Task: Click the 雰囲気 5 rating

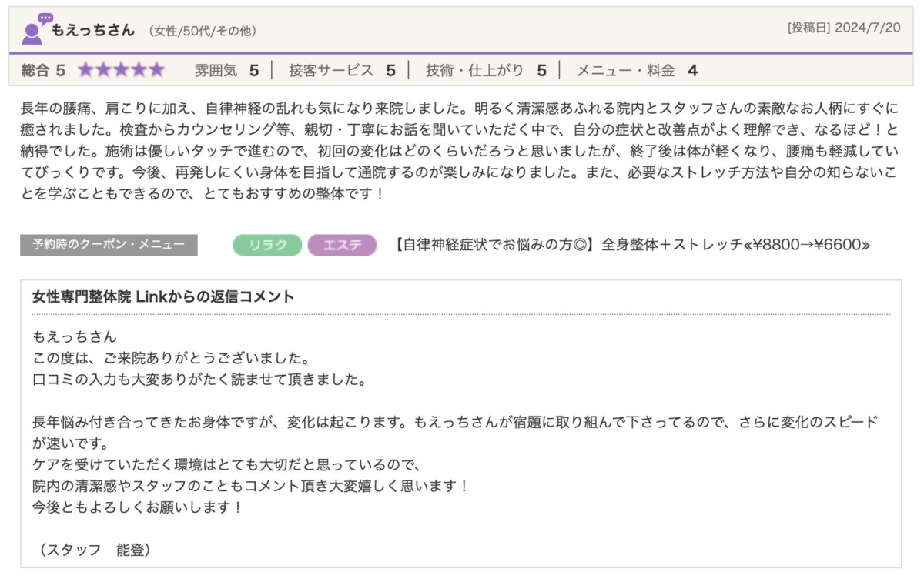Action: (226, 71)
